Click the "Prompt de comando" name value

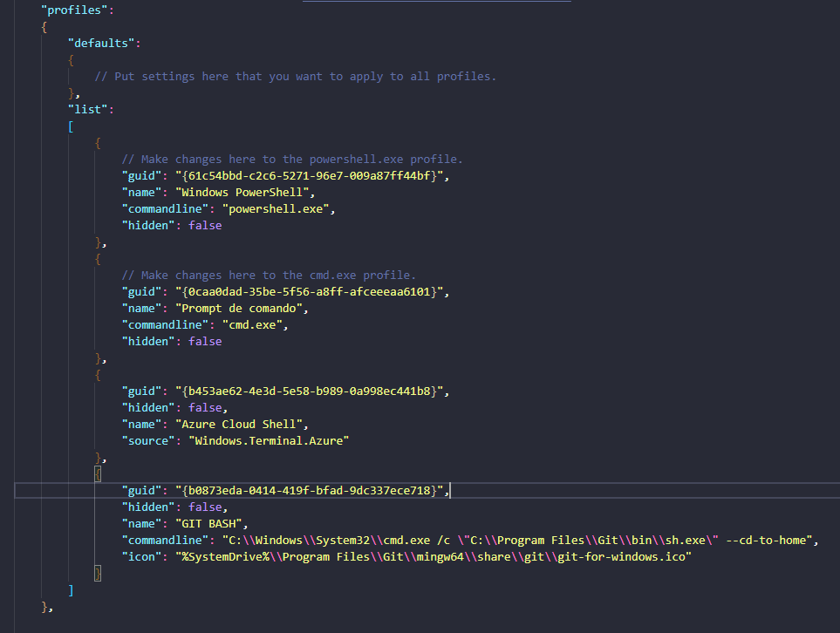239,309
